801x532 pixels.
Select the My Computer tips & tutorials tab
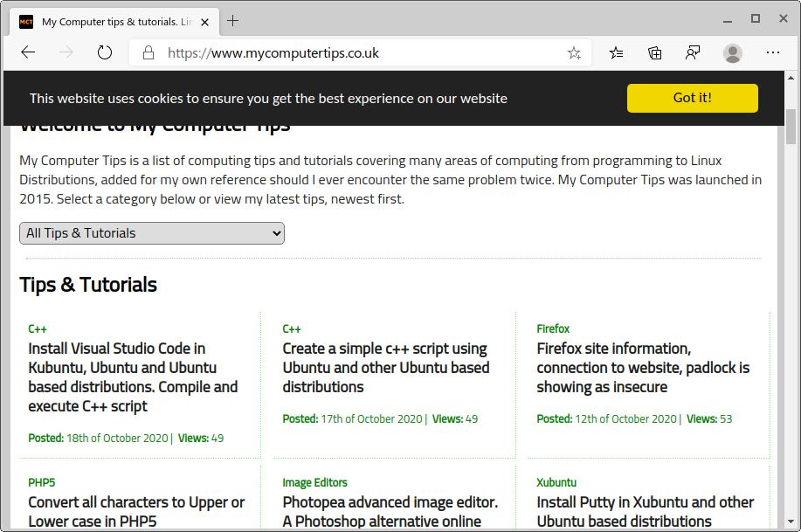click(115, 22)
